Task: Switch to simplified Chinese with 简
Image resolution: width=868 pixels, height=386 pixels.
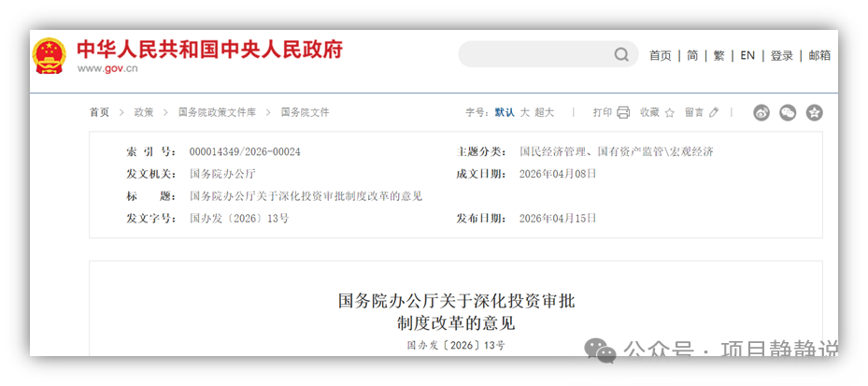Action: (x=692, y=55)
